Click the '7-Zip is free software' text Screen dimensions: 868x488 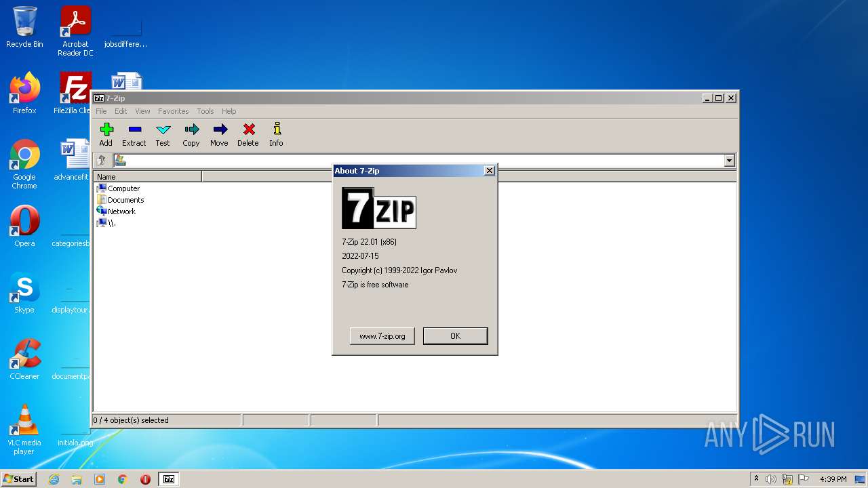(375, 285)
